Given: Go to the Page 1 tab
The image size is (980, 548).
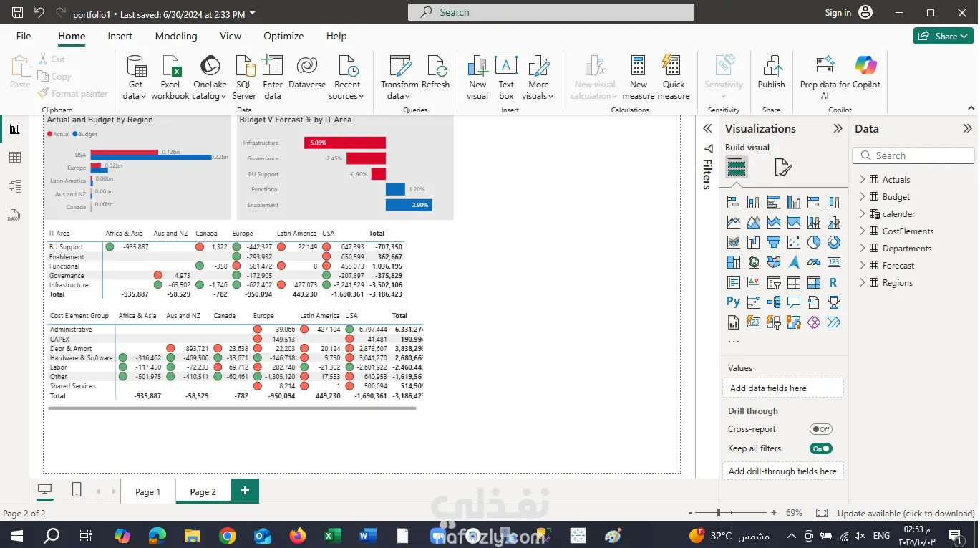Looking at the screenshot, I should [148, 491].
